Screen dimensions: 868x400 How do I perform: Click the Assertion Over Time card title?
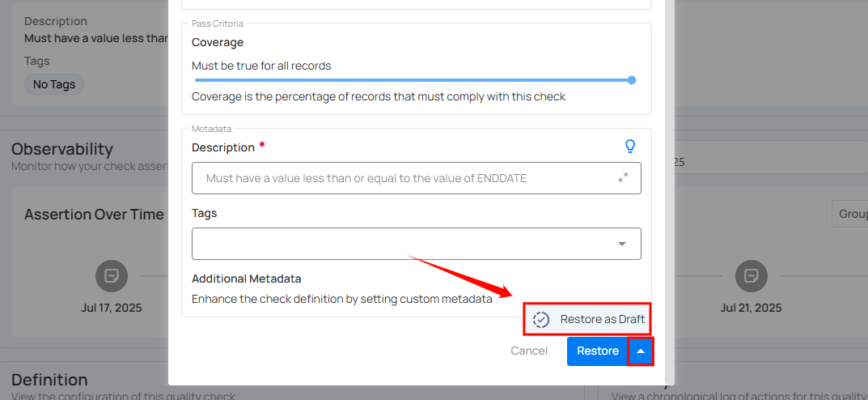pyautogui.click(x=94, y=215)
